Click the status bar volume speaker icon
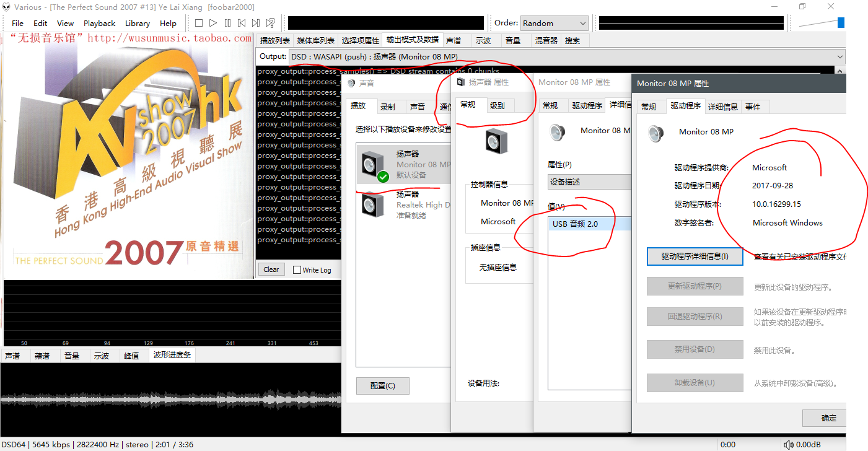 coord(788,444)
